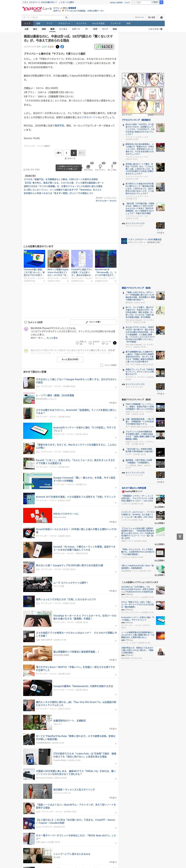Click the LIFEHACKER logo
This screenshot has width=186, height=868.
[104, 47]
